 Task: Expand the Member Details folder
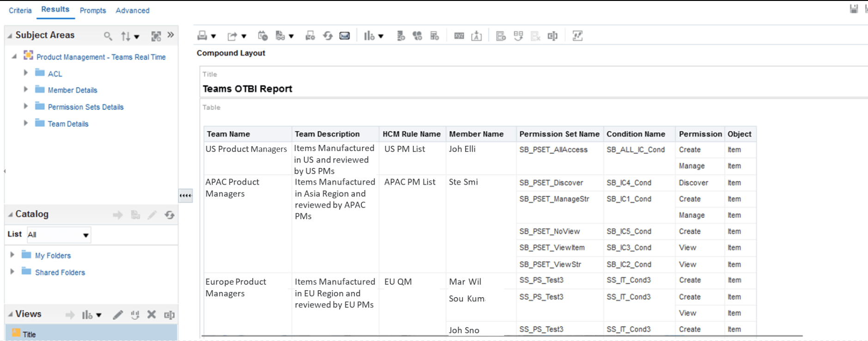coord(26,90)
